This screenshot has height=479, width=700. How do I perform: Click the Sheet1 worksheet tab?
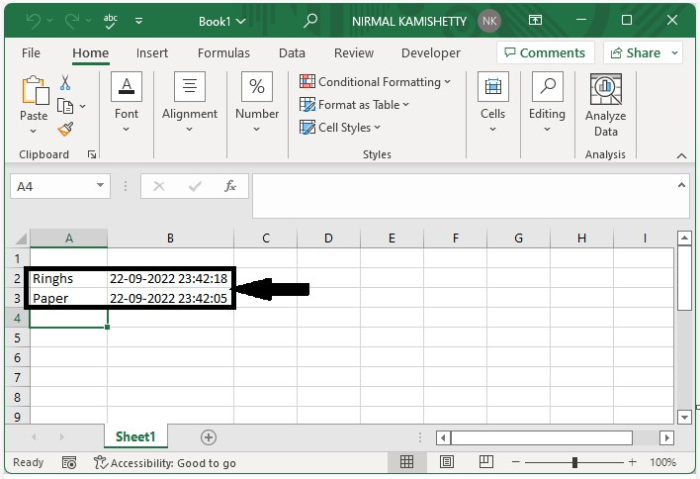[x=135, y=436]
